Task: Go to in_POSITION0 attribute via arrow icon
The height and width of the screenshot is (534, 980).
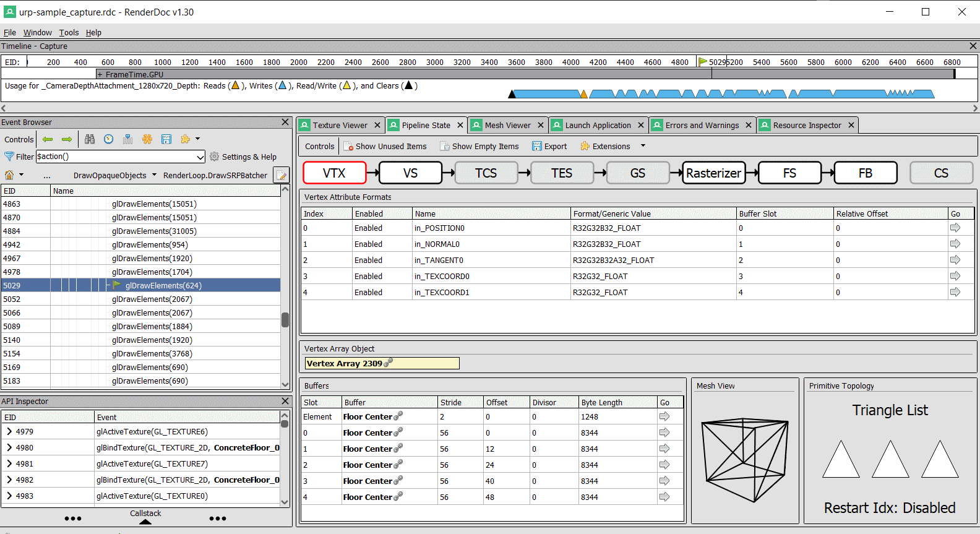Action: [x=955, y=228]
